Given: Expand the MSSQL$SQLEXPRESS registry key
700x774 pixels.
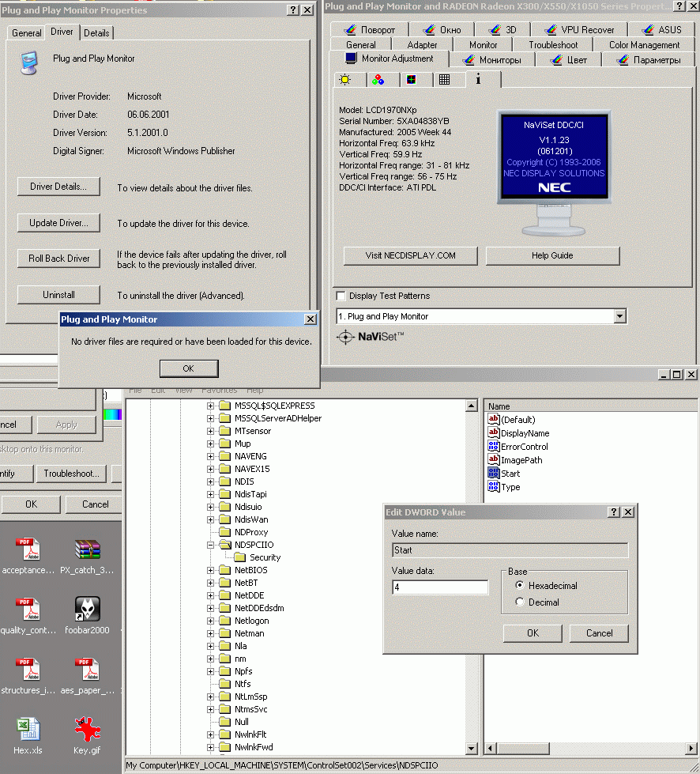Looking at the screenshot, I should click(211, 406).
